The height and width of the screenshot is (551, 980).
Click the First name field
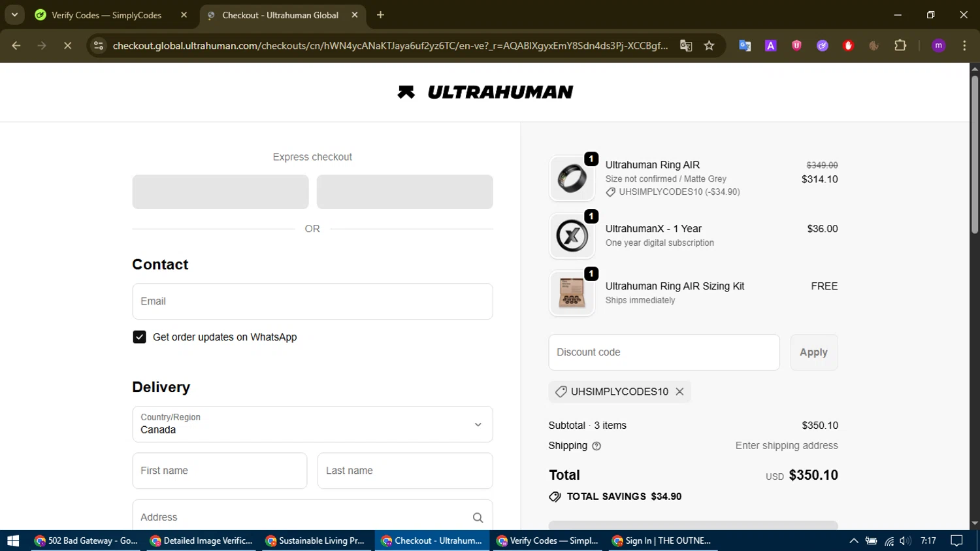(x=220, y=471)
